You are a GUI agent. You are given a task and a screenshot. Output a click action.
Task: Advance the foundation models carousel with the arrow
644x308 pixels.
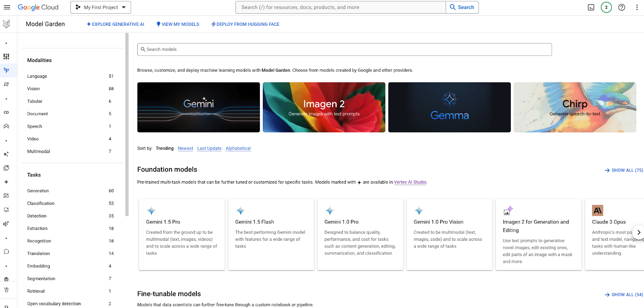click(638, 232)
